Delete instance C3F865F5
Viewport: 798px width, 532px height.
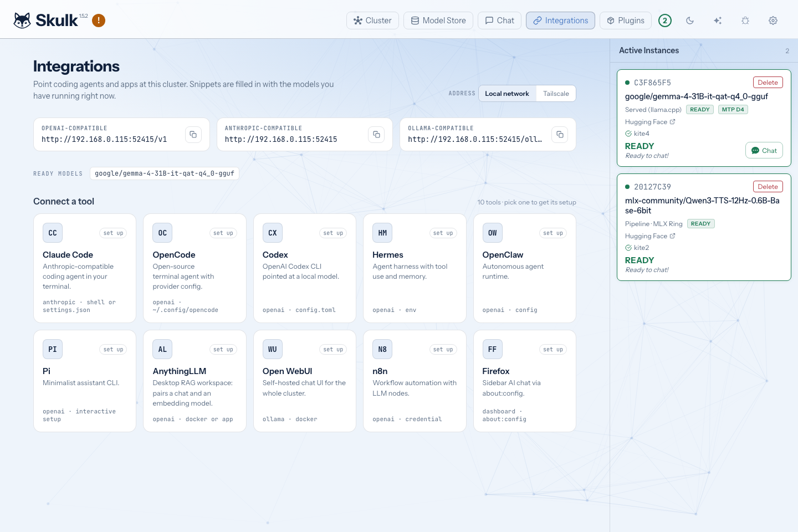(x=768, y=83)
